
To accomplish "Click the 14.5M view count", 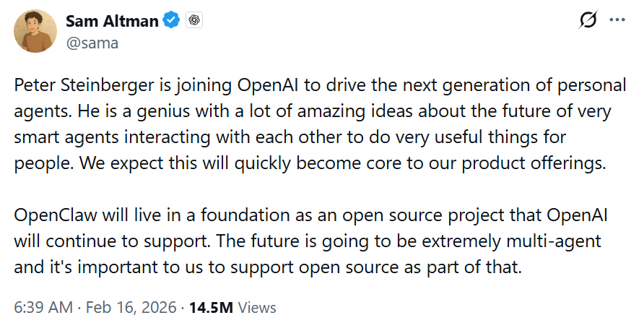I will [x=211, y=307].
